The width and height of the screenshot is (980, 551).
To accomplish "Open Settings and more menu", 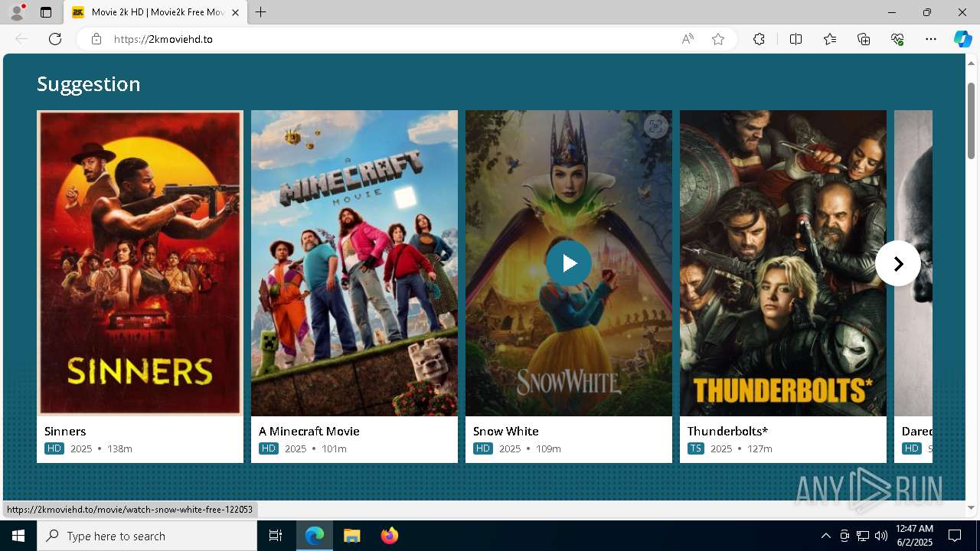I will tap(931, 39).
